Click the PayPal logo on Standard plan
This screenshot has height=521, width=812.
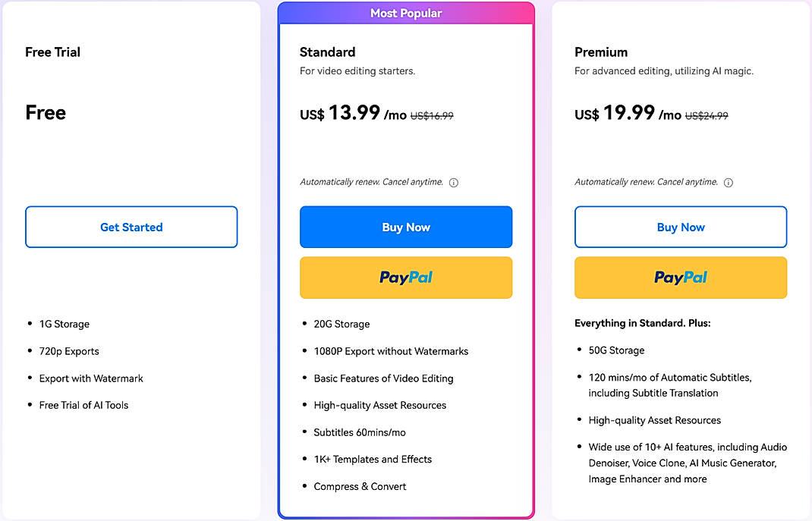click(x=406, y=278)
